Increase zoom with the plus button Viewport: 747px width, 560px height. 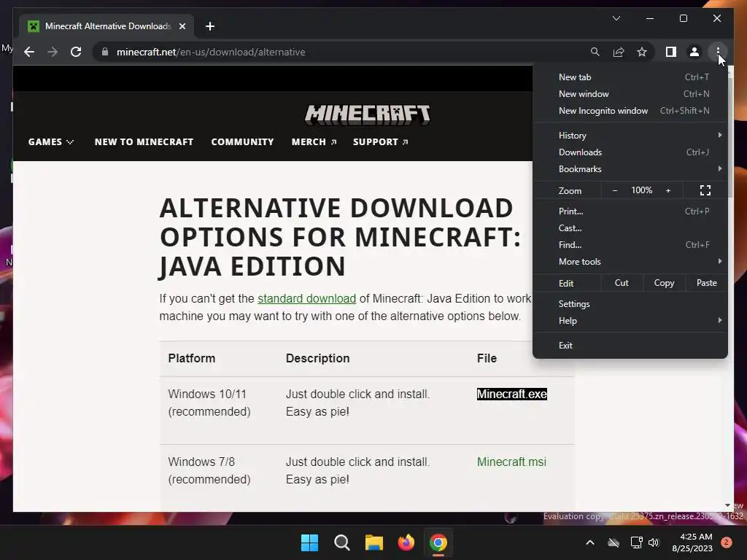[x=668, y=190]
